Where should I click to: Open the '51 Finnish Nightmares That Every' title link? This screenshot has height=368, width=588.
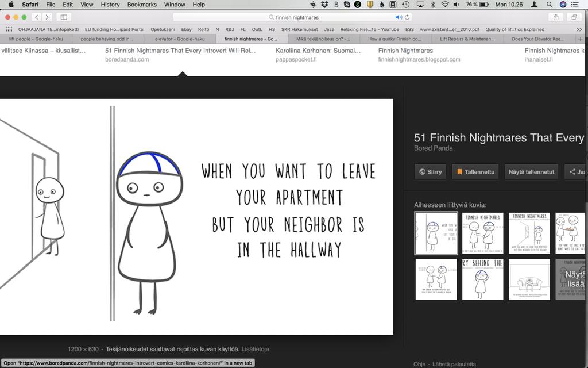499,138
